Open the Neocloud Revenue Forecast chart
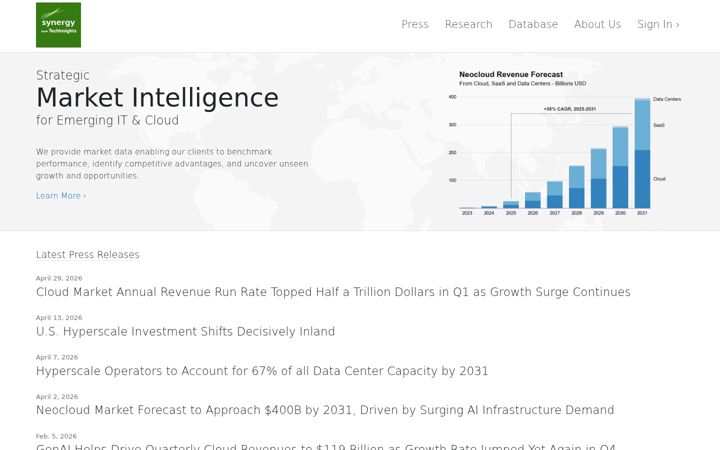Image resolution: width=720 pixels, height=450 pixels. point(566,143)
